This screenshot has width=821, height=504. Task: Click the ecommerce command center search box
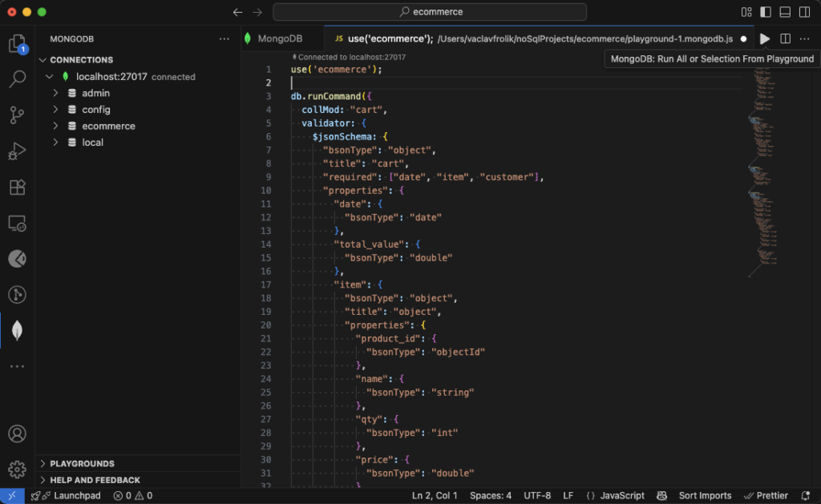click(430, 12)
